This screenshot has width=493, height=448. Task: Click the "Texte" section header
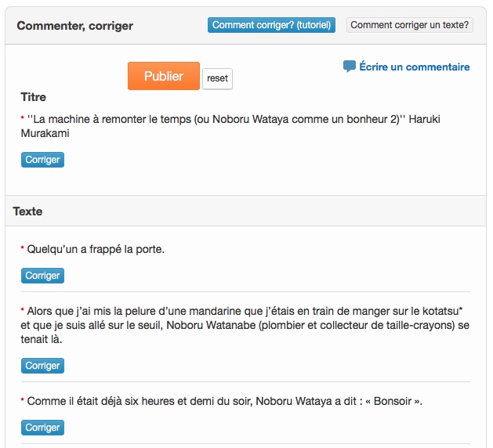point(28,211)
